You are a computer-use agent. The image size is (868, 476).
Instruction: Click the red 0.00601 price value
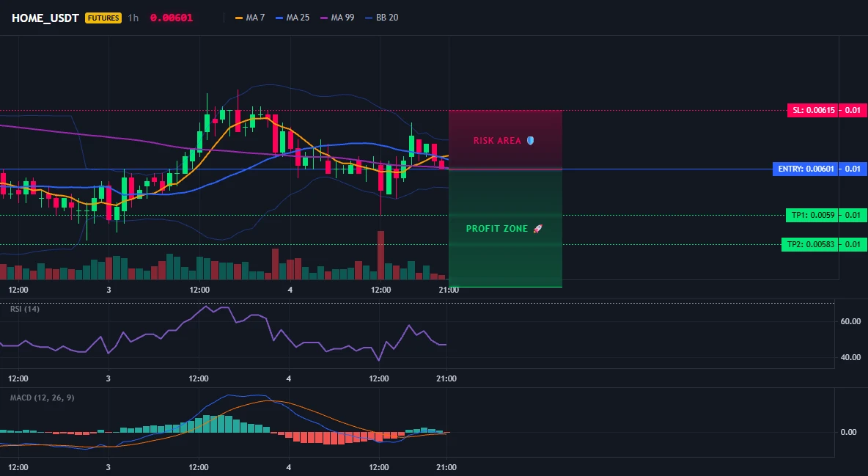click(172, 18)
